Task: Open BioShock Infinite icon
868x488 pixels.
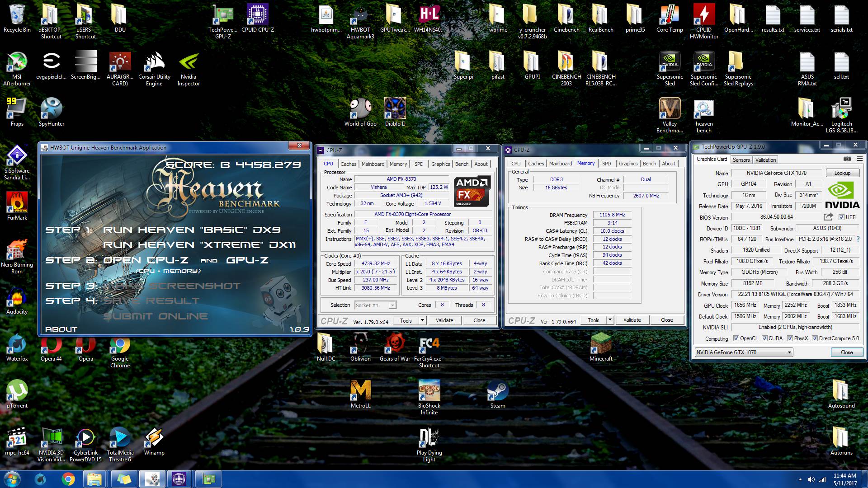Action: [429, 397]
